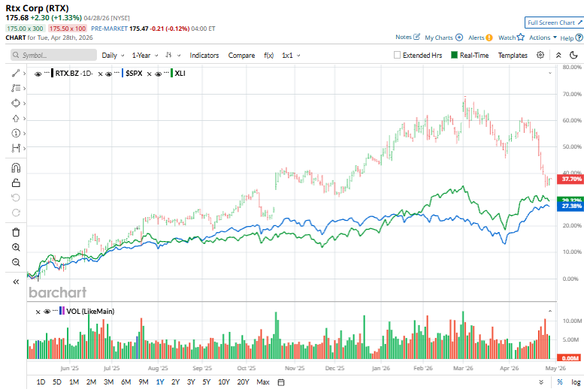The width and height of the screenshot is (584, 392).
Task: Select the 1D range
Action: point(41,382)
